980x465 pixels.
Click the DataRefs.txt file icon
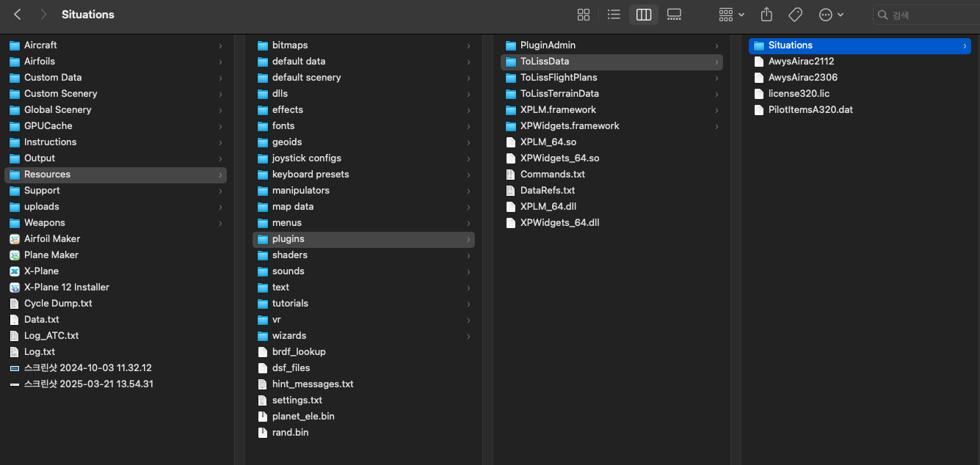pos(511,191)
